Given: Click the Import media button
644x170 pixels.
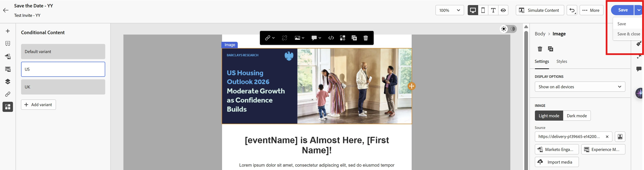Looking at the screenshot, I should coord(556,162).
